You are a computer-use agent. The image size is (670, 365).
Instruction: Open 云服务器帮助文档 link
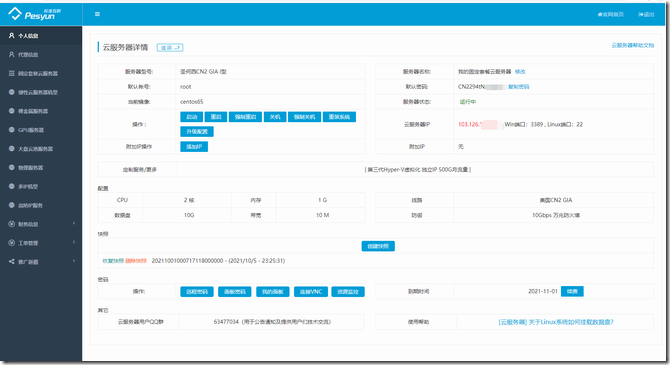coord(632,45)
